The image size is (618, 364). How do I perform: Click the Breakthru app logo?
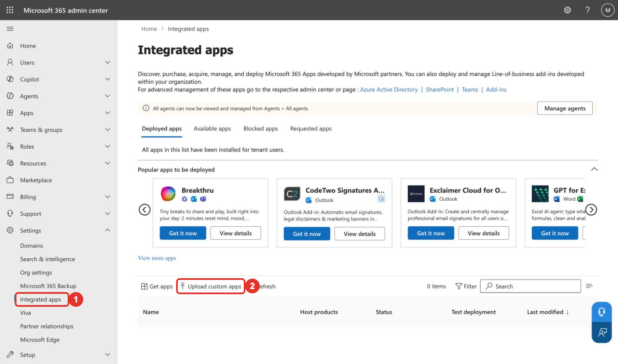tap(168, 194)
